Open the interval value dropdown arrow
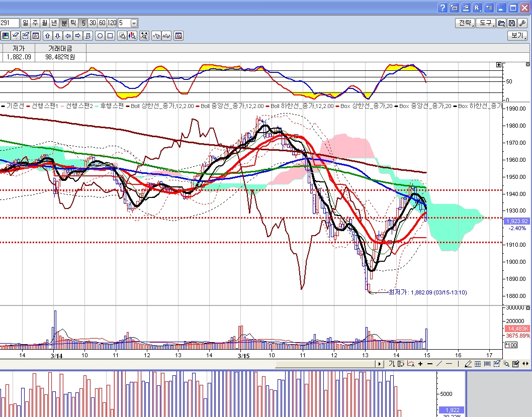 (134, 23)
